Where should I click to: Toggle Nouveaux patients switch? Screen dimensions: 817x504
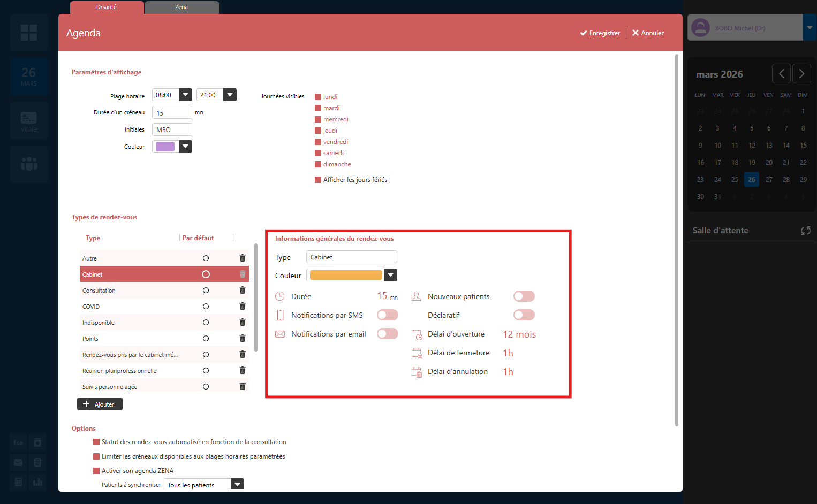click(x=524, y=296)
